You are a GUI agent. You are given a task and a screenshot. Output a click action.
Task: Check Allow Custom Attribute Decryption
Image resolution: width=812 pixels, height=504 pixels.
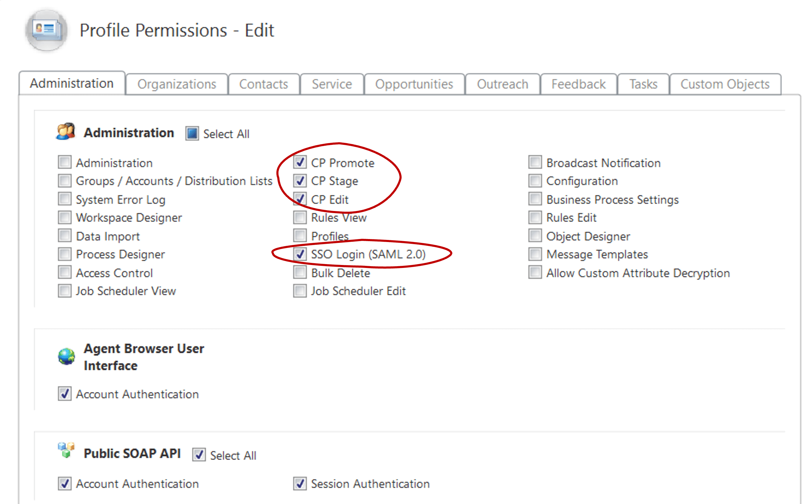[535, 272]
